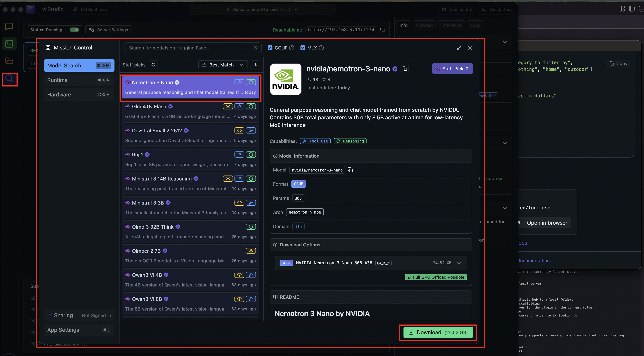Viewport: 644px width, 356px height.
Task: Uncheck the MLX format checkbox
Action: click(x=303, y=48)
